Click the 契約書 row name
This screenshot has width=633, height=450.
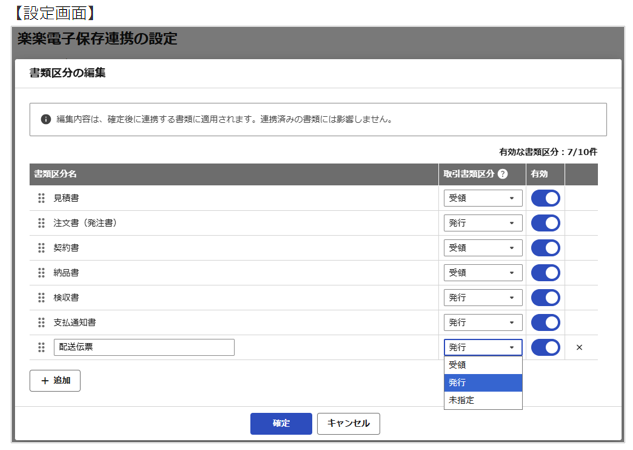tap(66, 248)
